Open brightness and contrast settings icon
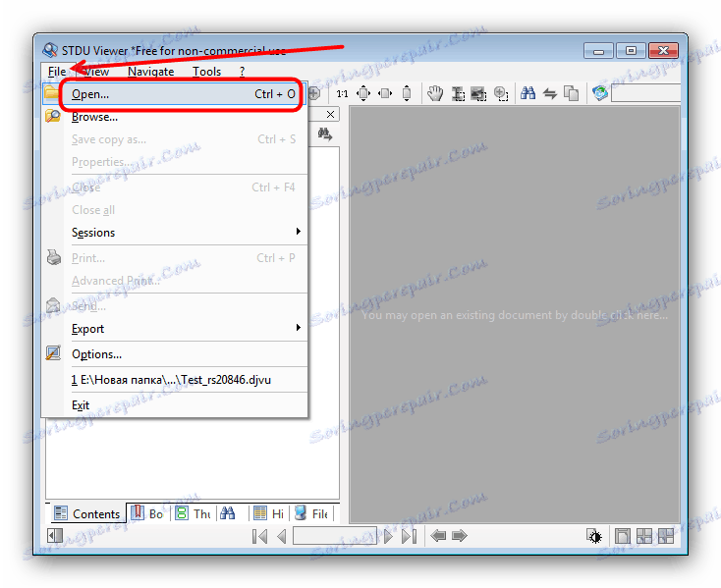721x588 pixels. click(594, 536)
